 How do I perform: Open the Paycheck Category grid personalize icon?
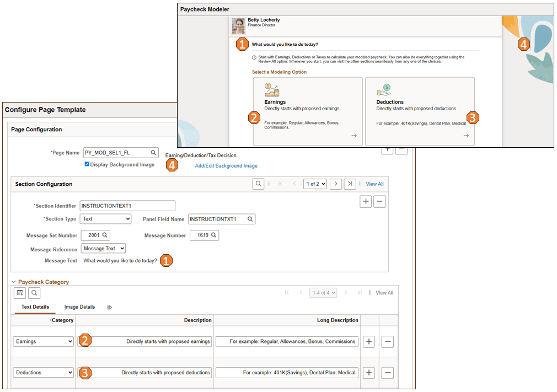click(x=19, y=293)
